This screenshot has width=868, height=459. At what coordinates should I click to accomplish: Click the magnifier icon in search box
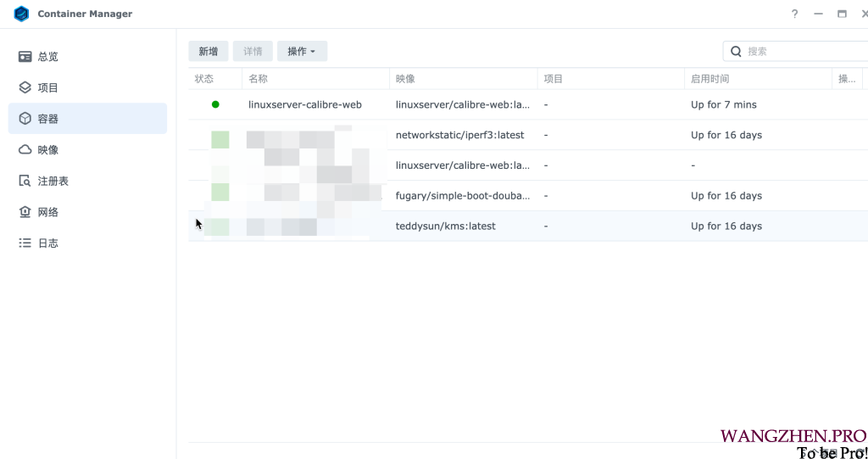[736, 52]
